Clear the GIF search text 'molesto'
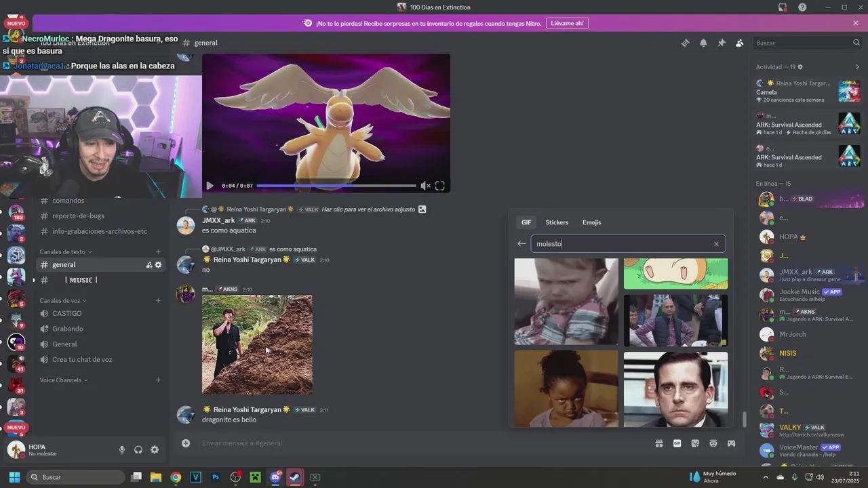Screen dimensions: 868x488 (x=716, y=244)
